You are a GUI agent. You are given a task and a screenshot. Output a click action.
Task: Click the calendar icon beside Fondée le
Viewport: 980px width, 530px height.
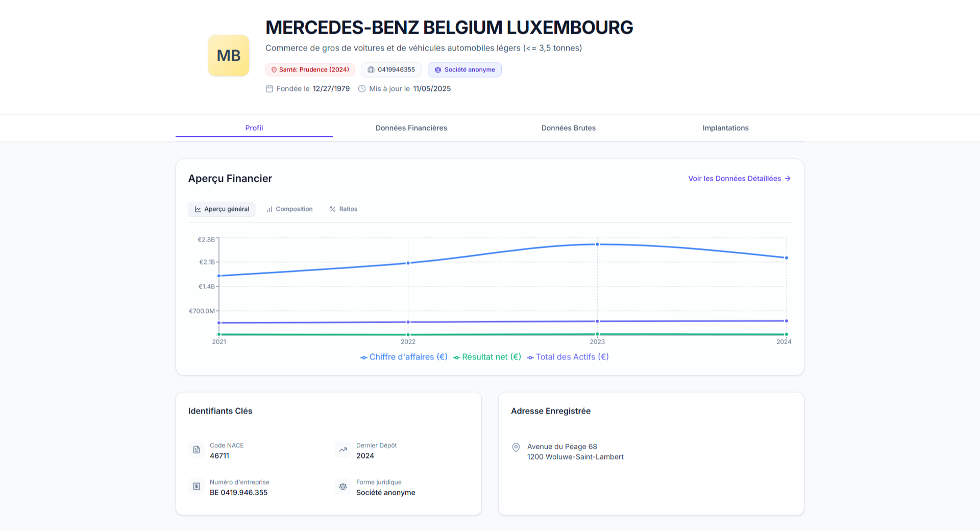coord(269,89)
